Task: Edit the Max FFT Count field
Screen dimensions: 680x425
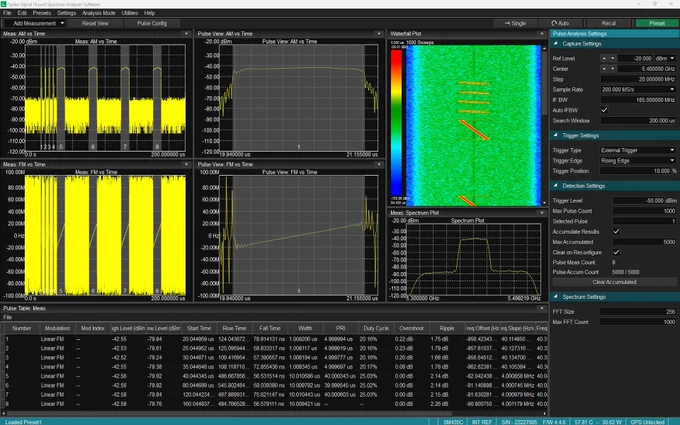Action: pos(638,322)
